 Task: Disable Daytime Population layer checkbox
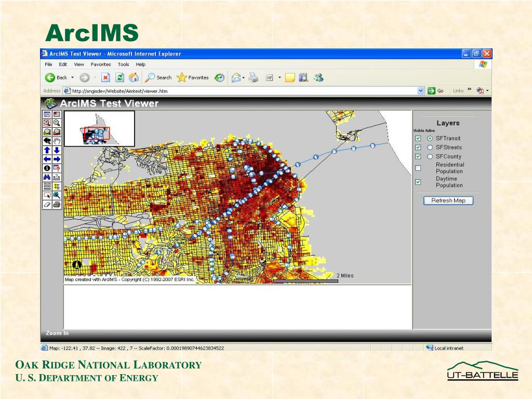coord(418,182)
